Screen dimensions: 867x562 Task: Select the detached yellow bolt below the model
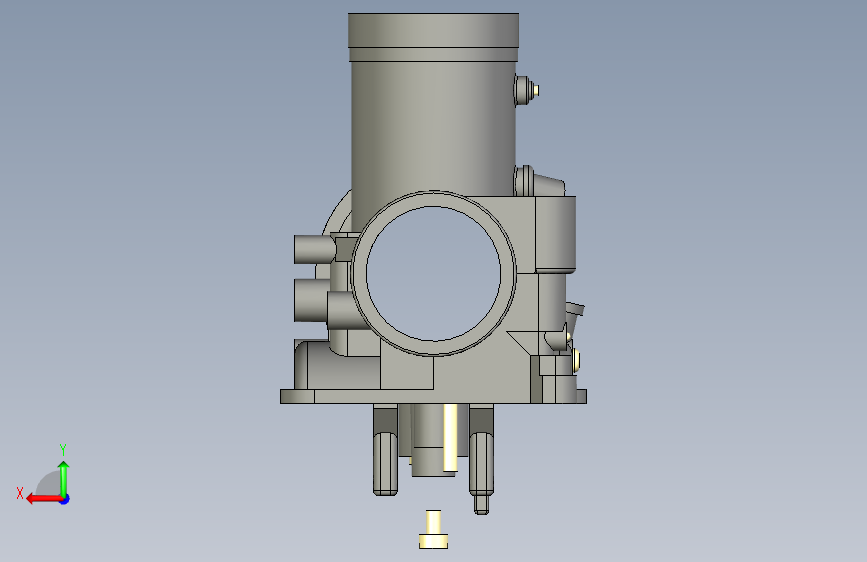click(434, 529)
